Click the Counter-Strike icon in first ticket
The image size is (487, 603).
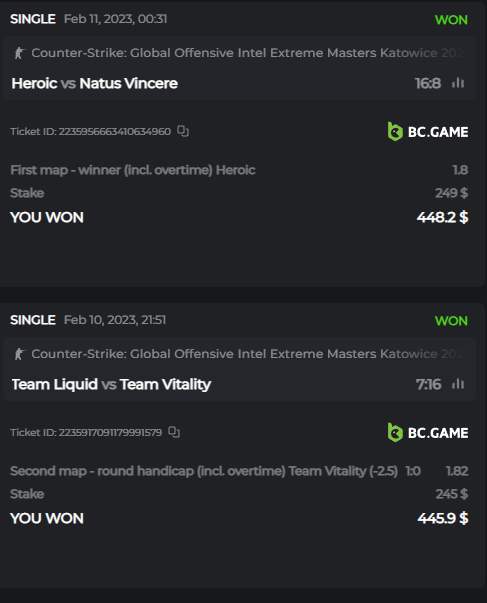[x=19, y=53]
